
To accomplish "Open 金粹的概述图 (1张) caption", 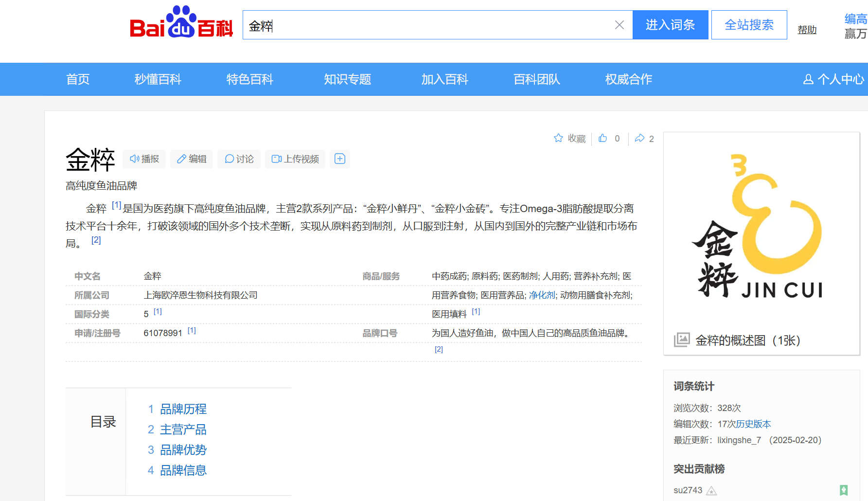I will pyautogui.click(x=748, y=340).
